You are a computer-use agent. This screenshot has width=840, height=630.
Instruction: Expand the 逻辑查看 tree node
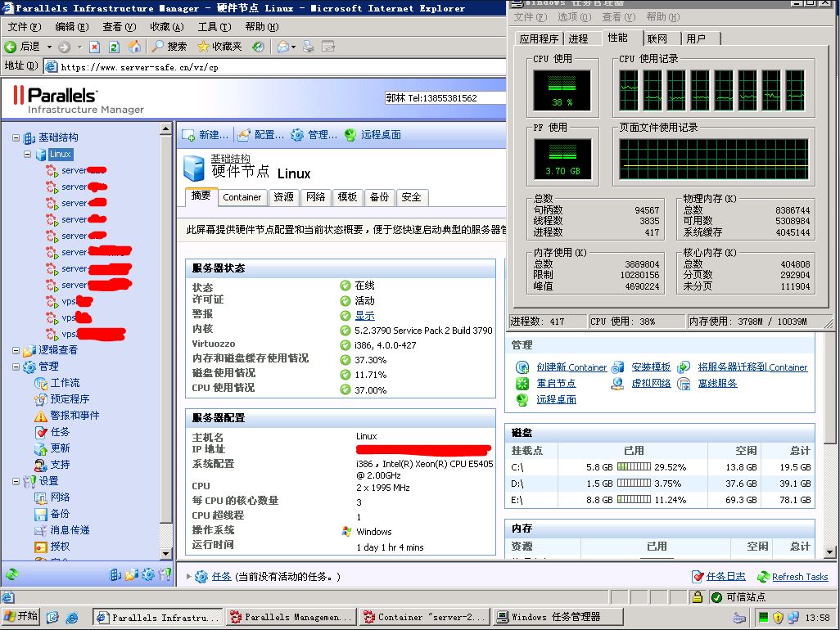tap(16, 351)
